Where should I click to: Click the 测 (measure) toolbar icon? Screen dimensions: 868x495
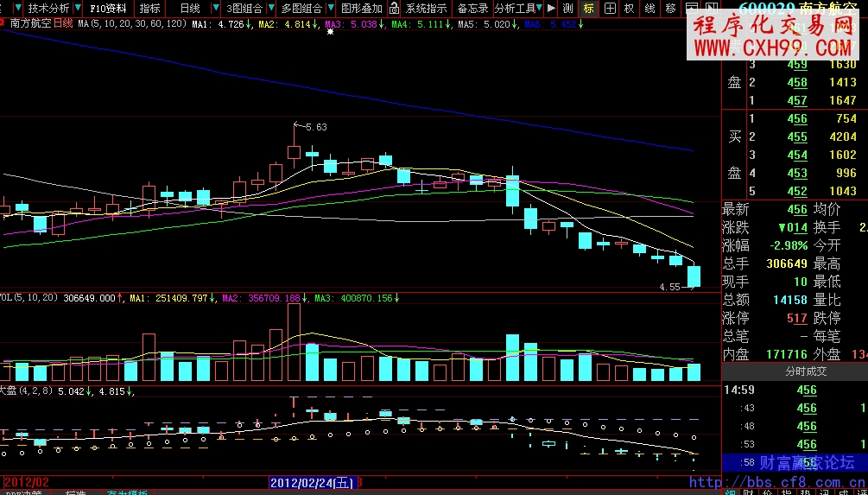(568, 8)
